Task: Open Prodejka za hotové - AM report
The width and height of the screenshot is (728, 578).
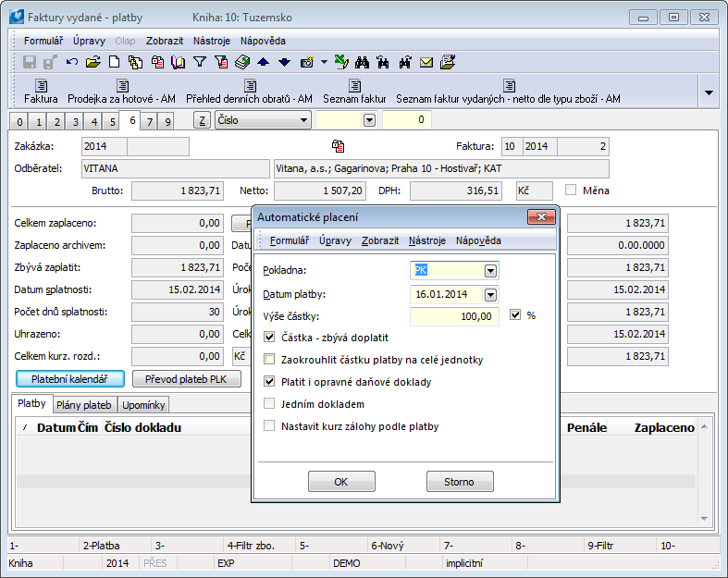Action: 121,92
